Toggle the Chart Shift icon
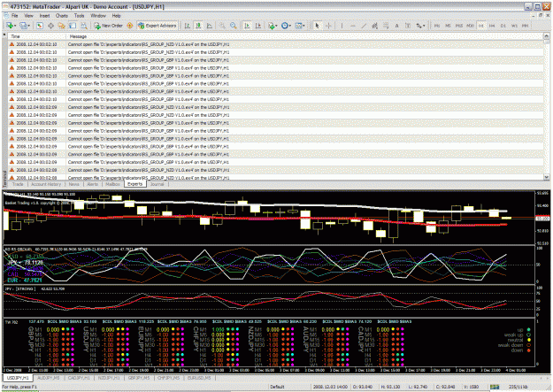 (258, 26)
